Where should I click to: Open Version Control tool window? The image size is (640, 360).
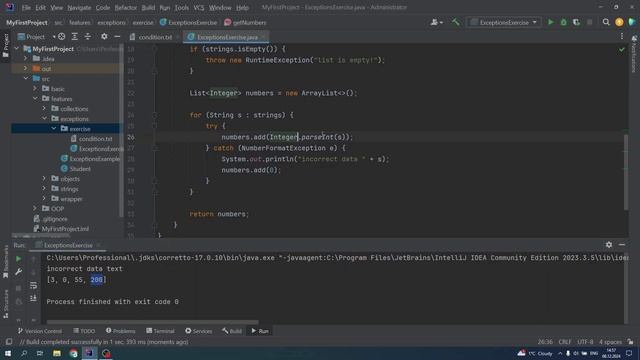(40, 331)
